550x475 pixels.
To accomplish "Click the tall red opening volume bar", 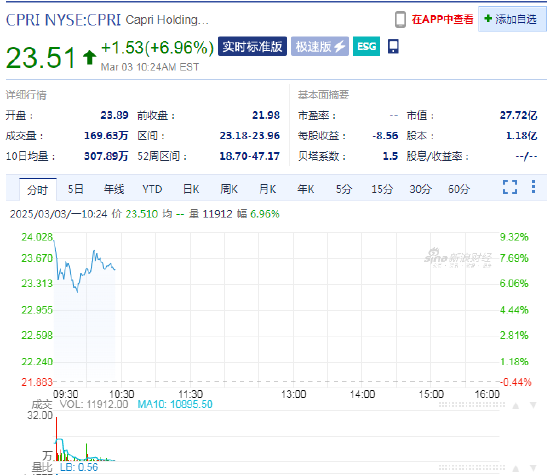I will pyautogui.click(x=56, y=439).
